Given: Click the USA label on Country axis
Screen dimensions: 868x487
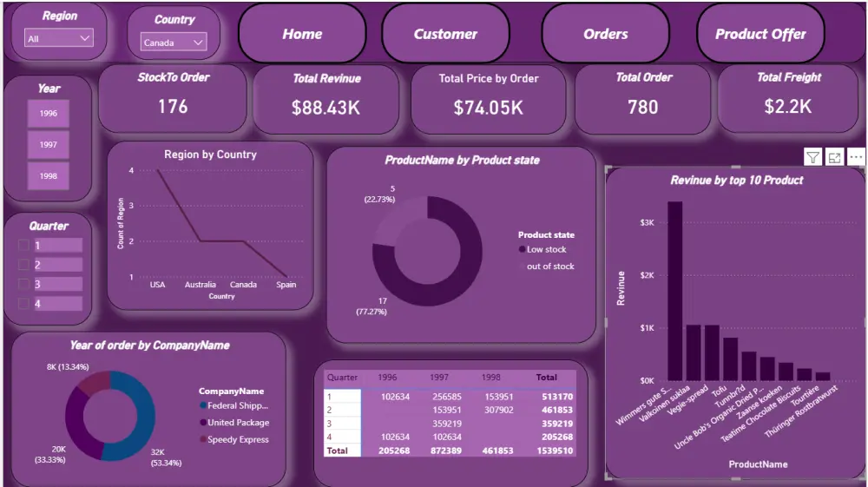Looking at the screenshot, I should pyautogui.click(x=157, y=285).
